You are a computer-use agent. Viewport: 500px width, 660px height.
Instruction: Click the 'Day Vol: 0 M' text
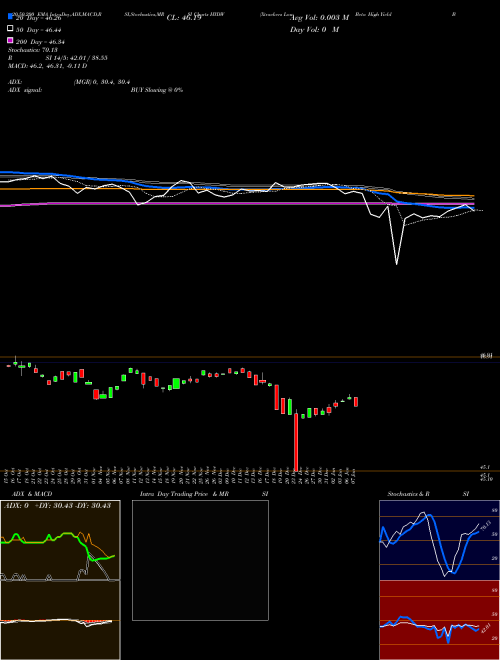314,29
